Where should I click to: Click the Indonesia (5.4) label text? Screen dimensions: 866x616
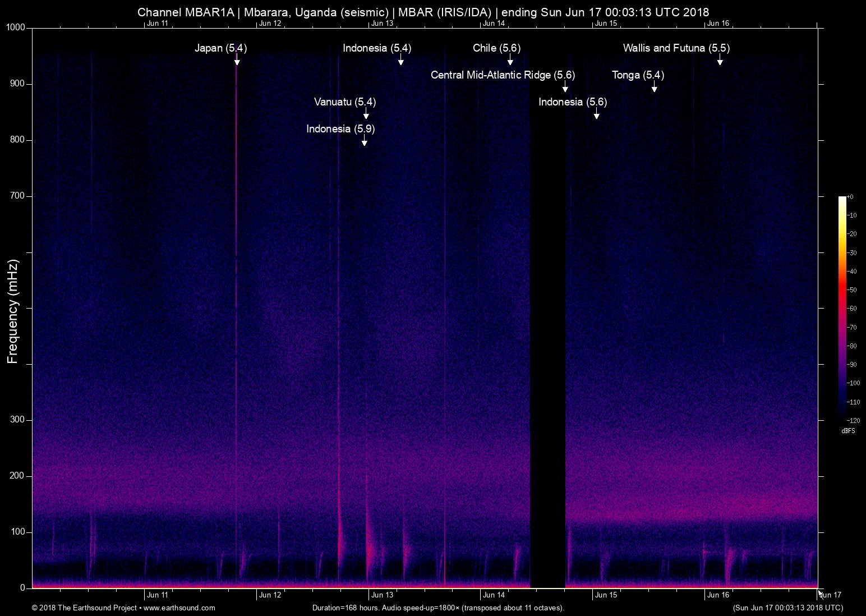point(377,48)
